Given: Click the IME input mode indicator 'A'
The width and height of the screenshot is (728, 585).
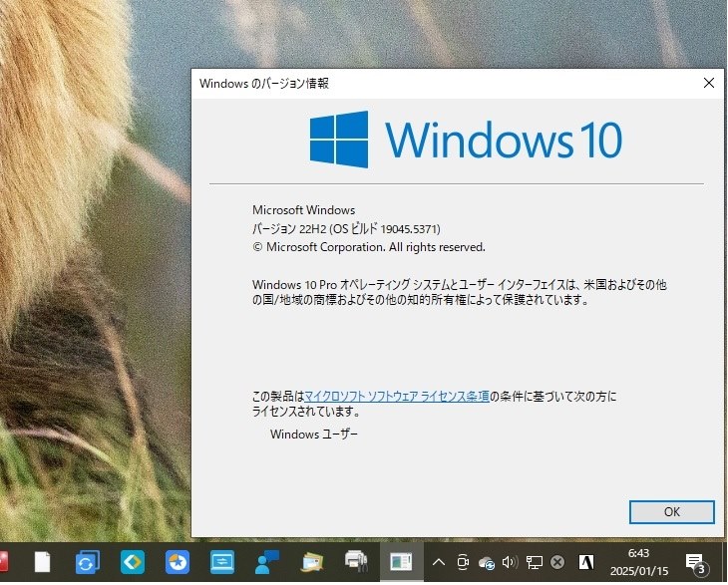Looking at the screenshot, I should 586,562.
